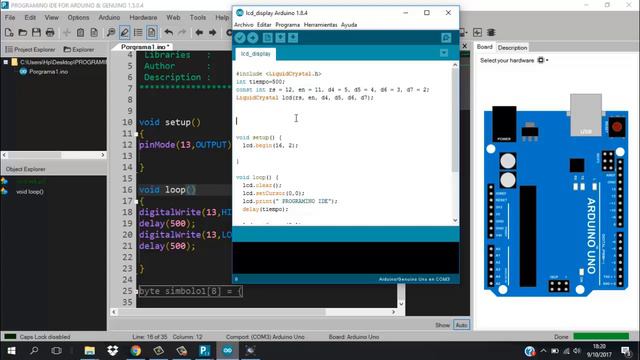Viewport: 640px width, 360px height.
Task: Open the View menu in Programino
Action: click(x=51, y=18)
